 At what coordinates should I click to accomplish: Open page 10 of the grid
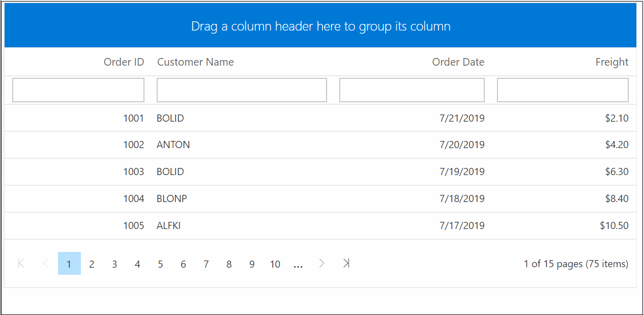point(275,264)
